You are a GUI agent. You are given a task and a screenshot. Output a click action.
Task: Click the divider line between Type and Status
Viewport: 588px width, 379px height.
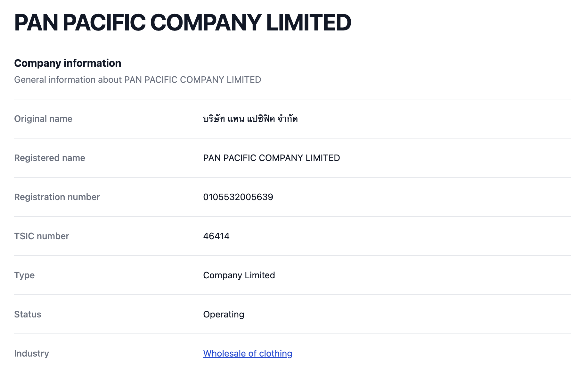(x=292, y=295)
